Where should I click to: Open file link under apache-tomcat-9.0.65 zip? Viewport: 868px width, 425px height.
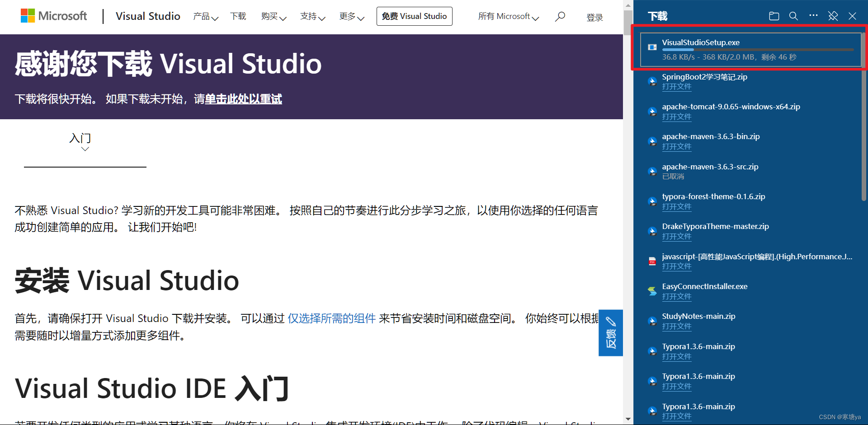pyautogui.click(x=677, y=117)
